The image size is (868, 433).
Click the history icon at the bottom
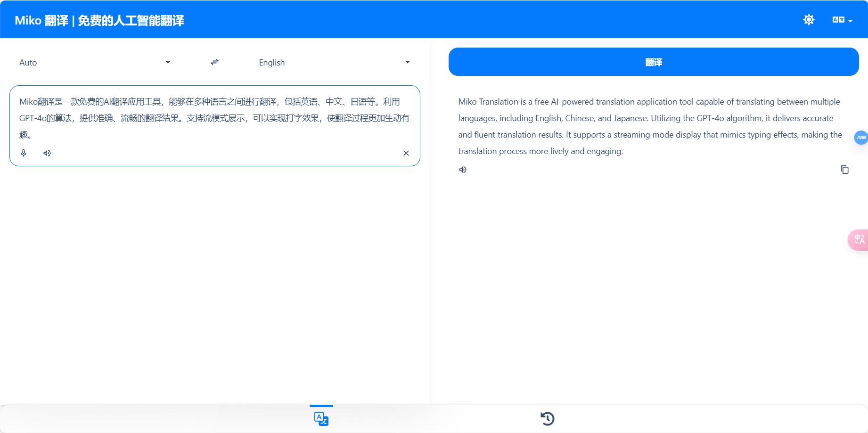click(x=548, y=418)
